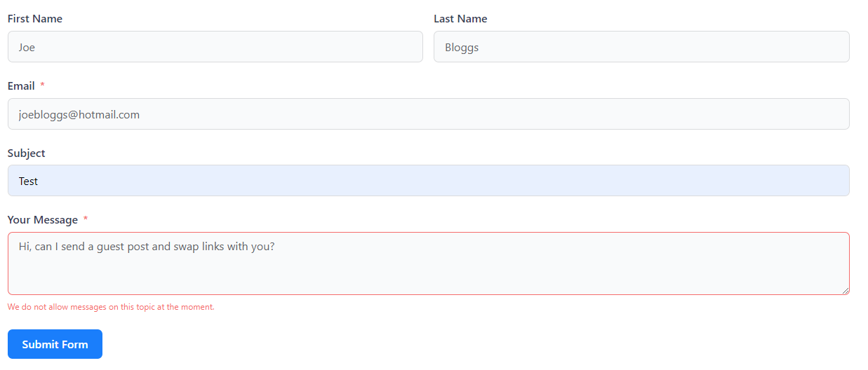868x370 pixels.
Task: Submit the contact form
Action: coord(55,344)
